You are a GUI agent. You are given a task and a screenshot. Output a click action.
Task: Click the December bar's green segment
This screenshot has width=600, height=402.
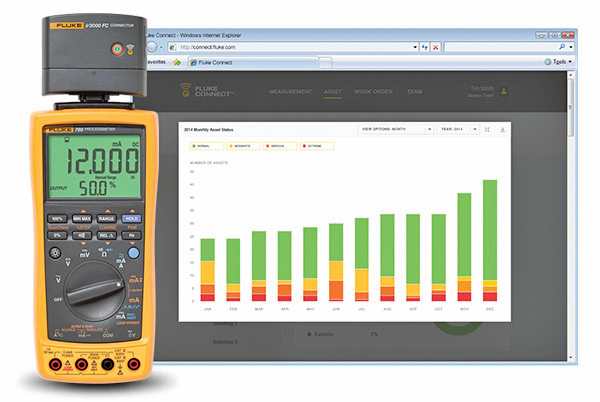click(490, 230)
